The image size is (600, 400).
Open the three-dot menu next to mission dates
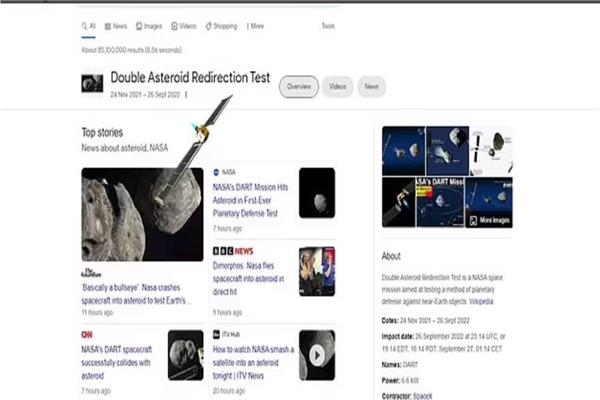[x=186, y=95]
